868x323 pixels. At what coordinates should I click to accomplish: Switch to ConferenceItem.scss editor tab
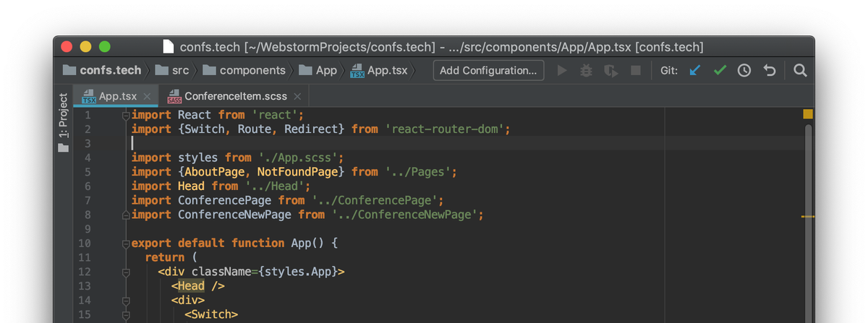pyautogui.click(x=235, y=95)
